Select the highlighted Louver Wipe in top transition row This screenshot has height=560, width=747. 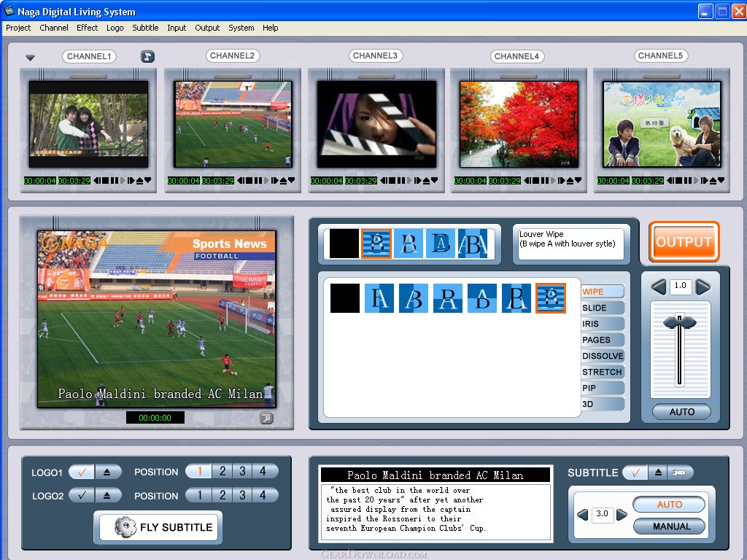(x=376, y=244)
